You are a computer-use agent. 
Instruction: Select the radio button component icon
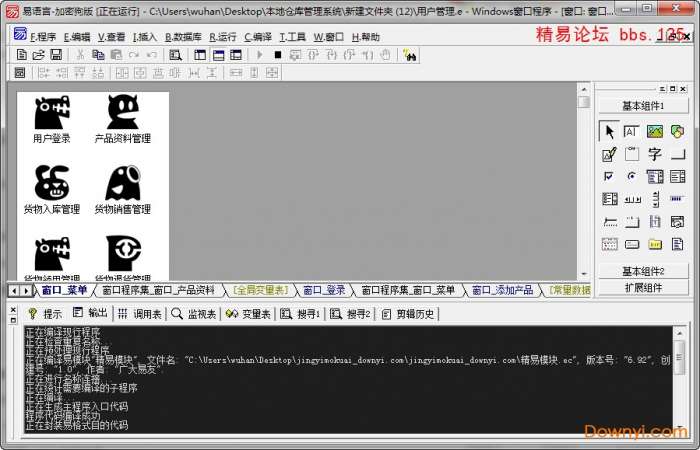pos(631,176)
